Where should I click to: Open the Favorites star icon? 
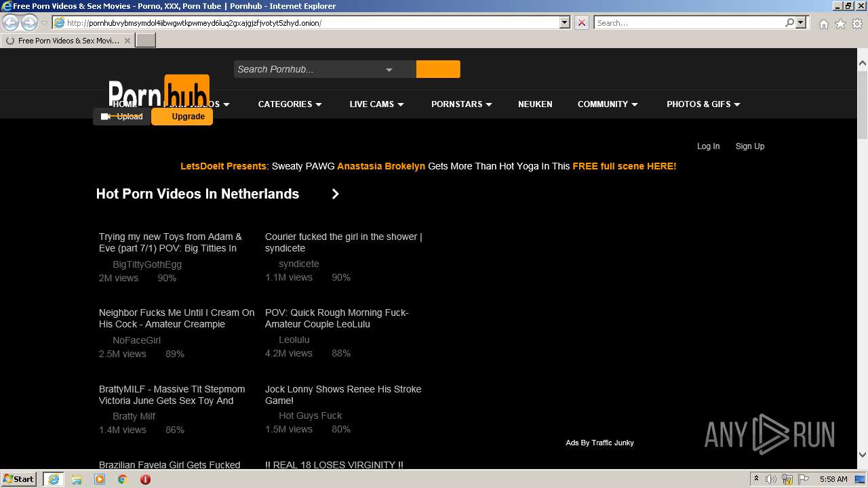pos(840,23)
